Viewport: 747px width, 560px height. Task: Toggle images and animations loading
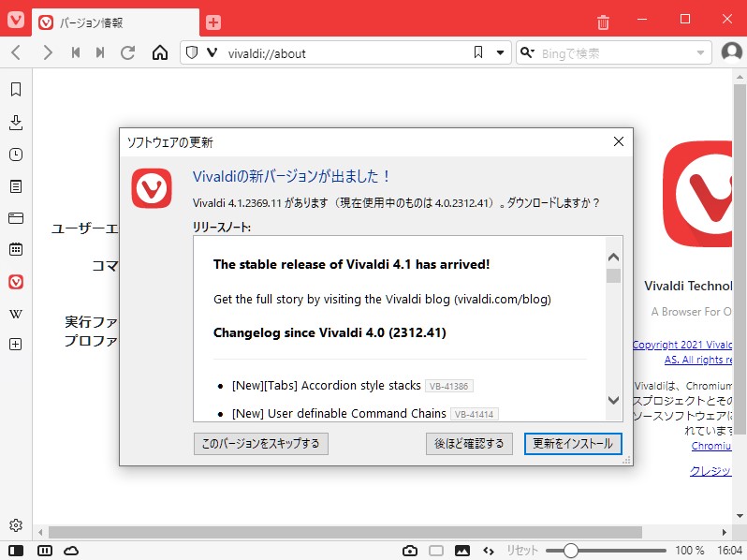(x=462, y=551)
